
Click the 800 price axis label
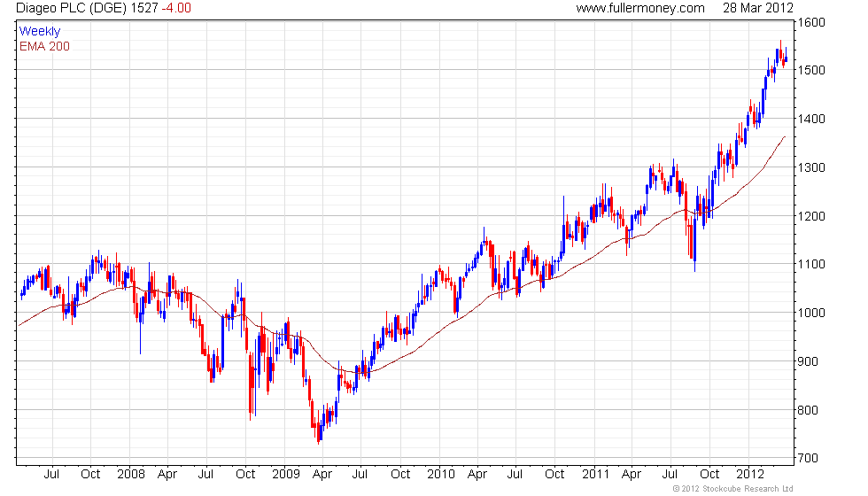pos(808,410)
